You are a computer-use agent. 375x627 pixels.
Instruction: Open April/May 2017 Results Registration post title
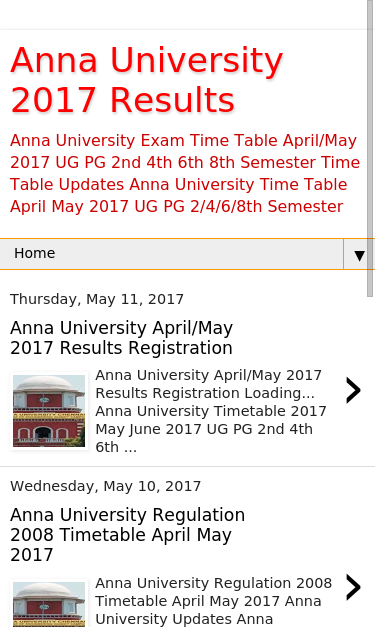121,338
